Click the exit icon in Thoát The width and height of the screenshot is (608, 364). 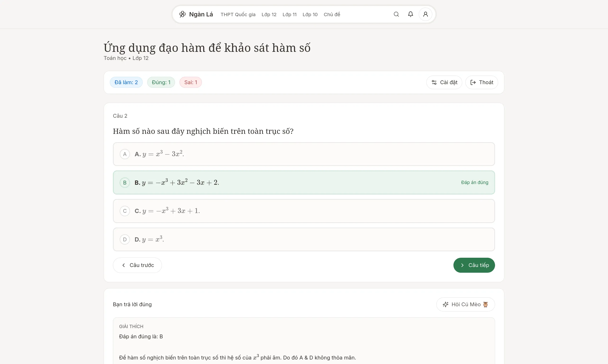click(x=473, y=83)
